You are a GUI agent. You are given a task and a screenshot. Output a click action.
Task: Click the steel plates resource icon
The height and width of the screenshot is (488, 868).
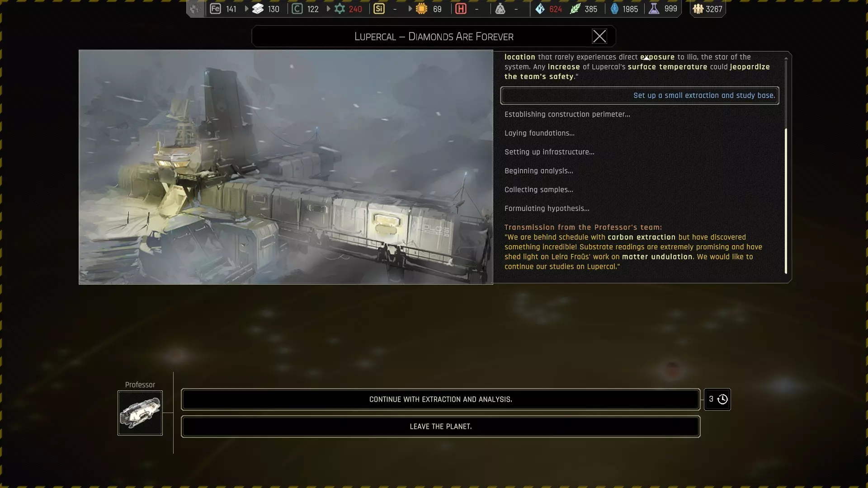point(258,9)
